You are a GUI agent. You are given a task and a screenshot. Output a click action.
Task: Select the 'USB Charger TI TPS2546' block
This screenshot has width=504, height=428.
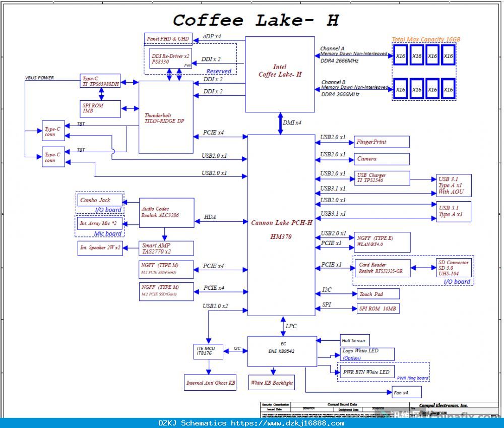[x=382, y=178]
